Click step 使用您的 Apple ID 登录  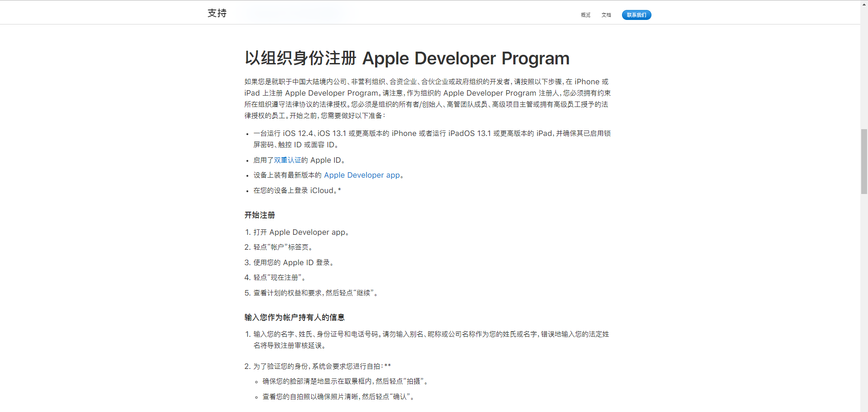click(294, 262)
